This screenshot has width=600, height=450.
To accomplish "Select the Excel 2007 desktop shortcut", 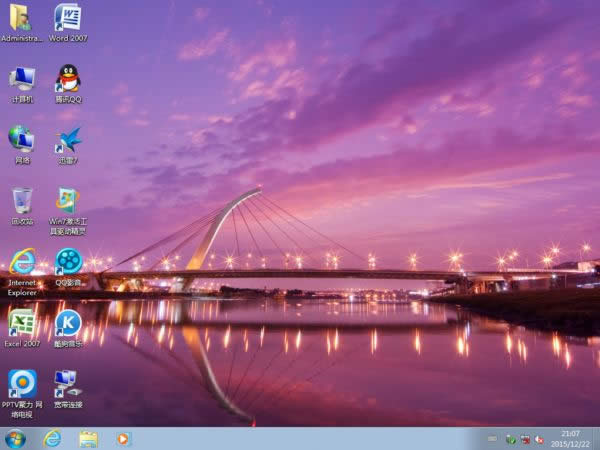I will point(22,323).
